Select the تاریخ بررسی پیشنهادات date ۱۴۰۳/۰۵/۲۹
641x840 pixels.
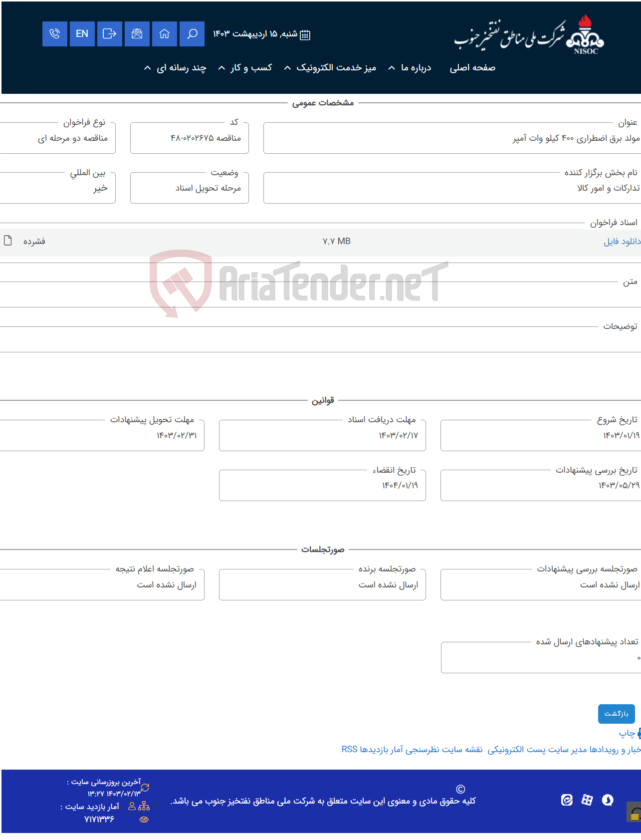coord(619,486)
